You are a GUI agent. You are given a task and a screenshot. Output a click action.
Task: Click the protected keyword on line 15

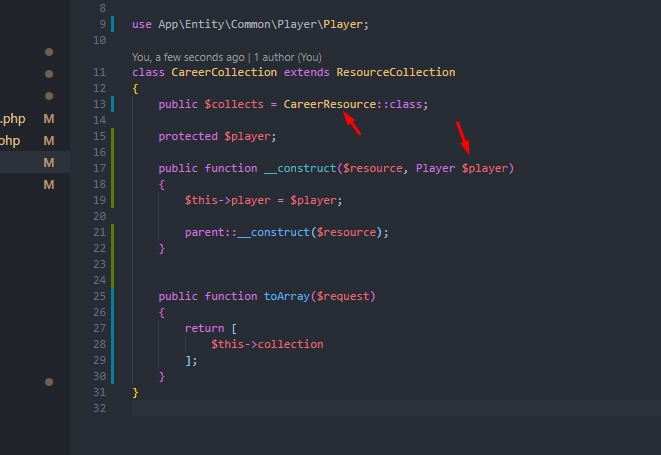pos(188,136)
